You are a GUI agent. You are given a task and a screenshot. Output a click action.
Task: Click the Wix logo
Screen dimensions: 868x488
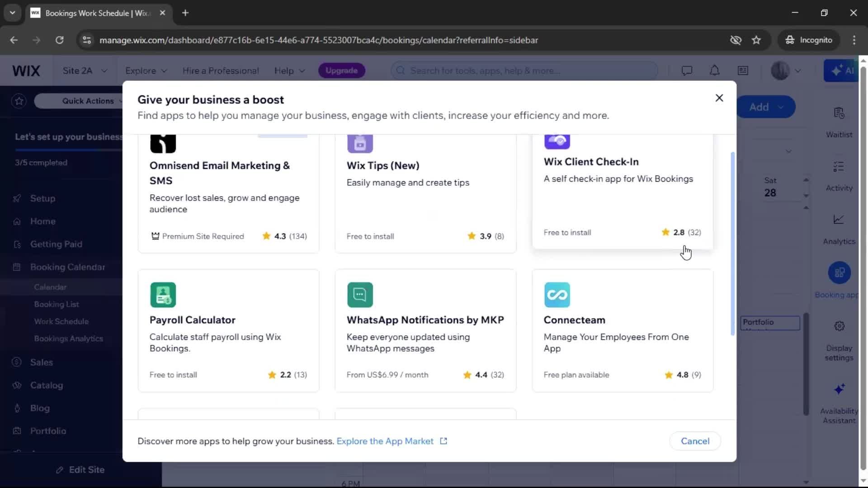pyautogui.click(x=26, y=71)
